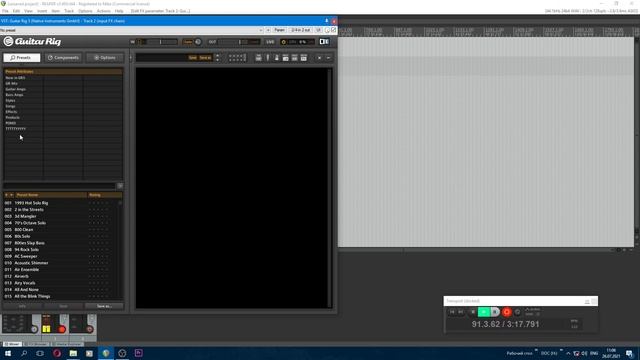The width and height of the screenshot is (640, 360).
Task: Open the Options tab
Action: pos(105,58)
